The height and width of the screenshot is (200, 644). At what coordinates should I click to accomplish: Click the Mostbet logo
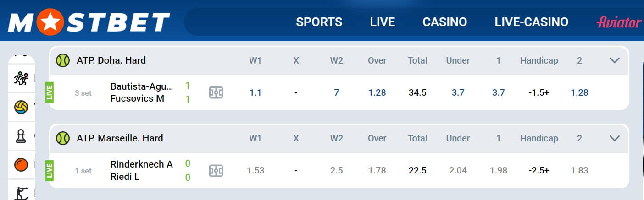click(x=89, y=22)
